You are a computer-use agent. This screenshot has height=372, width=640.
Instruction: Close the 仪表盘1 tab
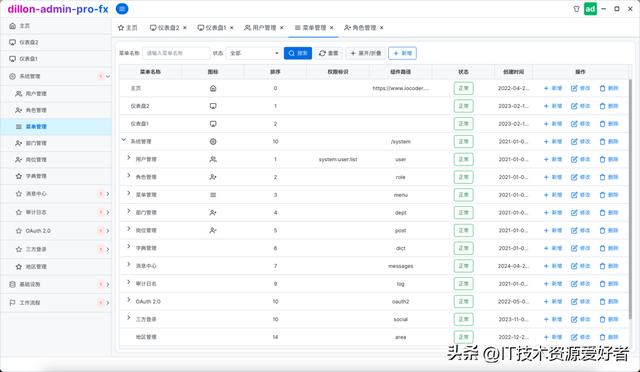tap(232, 28)
